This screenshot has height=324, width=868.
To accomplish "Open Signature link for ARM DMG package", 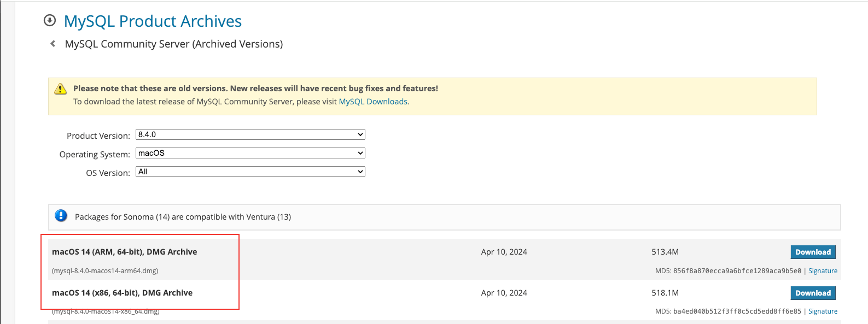I will tap(823, 271).
